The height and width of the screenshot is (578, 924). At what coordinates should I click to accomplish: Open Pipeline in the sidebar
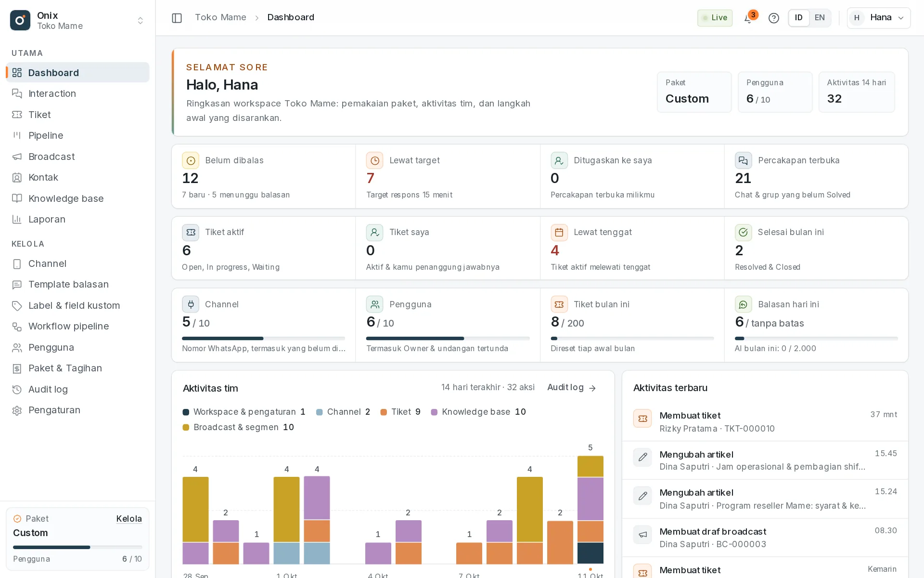coord(77,135)
